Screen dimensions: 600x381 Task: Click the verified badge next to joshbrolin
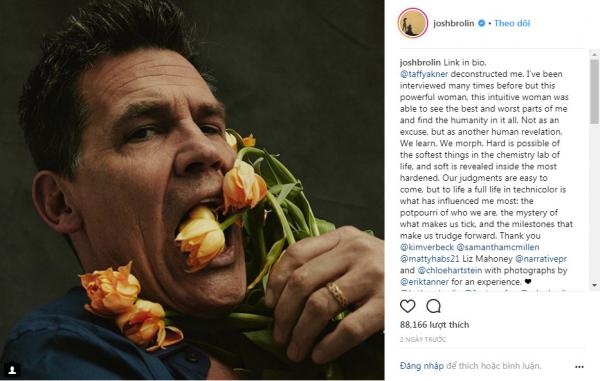(x=481, y=23)
